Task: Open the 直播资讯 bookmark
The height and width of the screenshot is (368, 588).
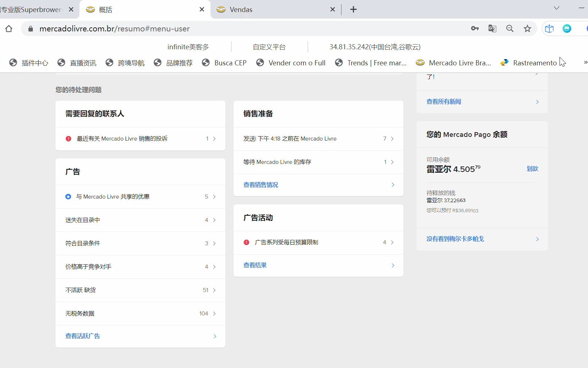Action: (77, 63)
